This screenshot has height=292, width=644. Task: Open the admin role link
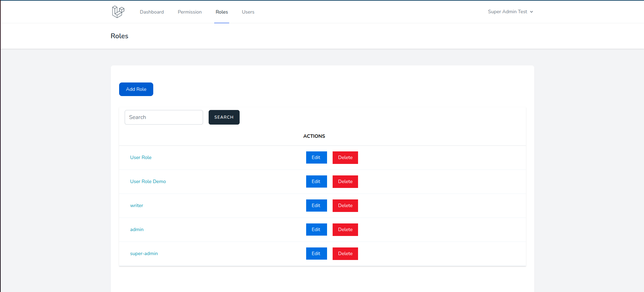point(137,230)
